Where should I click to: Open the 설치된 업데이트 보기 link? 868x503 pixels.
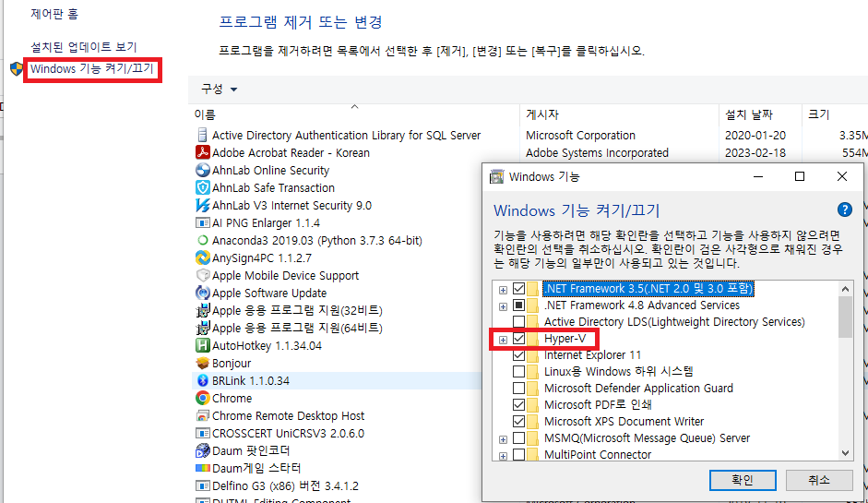tap(84, 47)
